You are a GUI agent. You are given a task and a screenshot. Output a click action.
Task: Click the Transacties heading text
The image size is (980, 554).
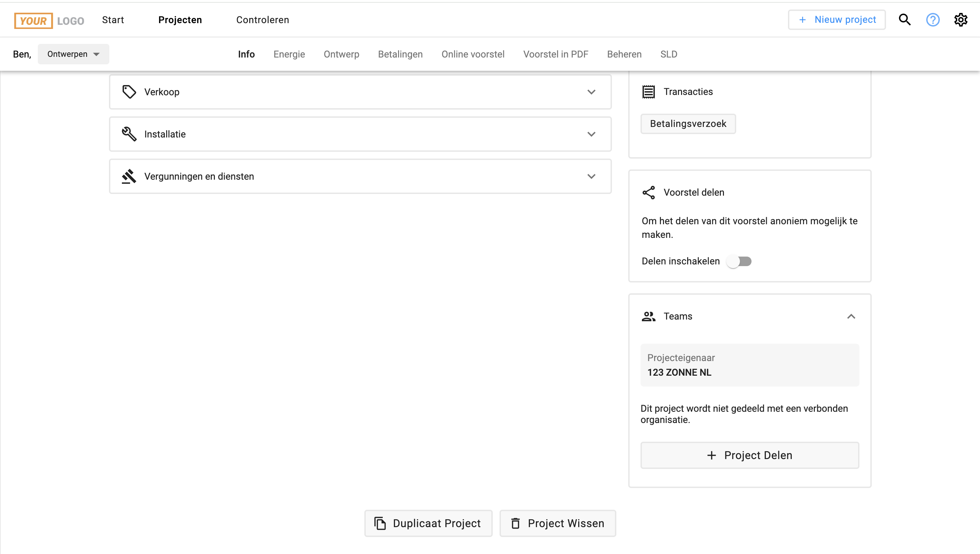(689, 92)
